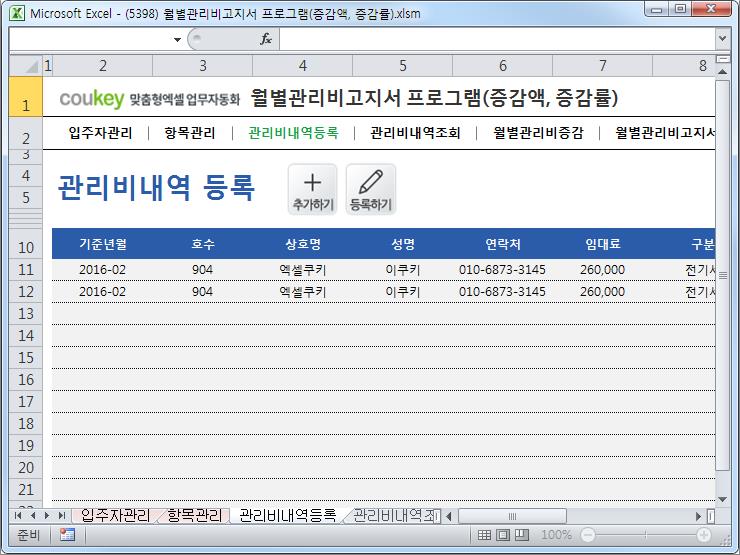
Task: Click the zoom in plus button
Action: 704,535
